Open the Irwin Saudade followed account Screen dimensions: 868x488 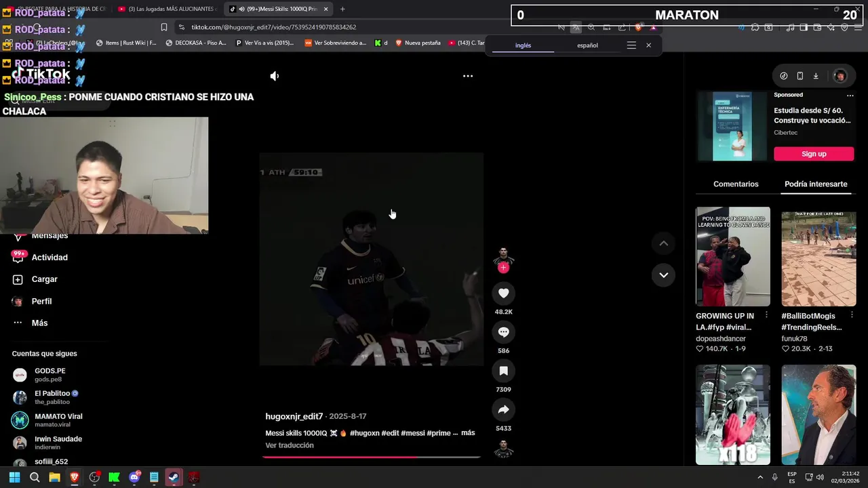47,443
